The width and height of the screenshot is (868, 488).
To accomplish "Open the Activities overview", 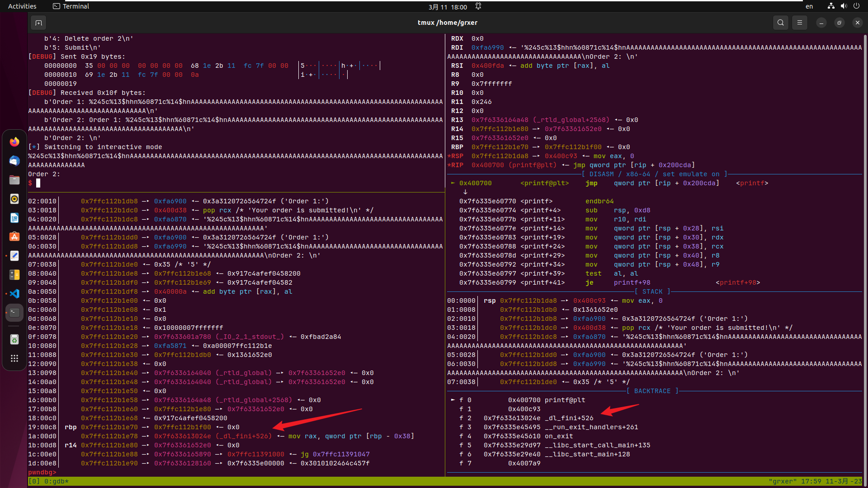I will pyautogui.click(x=22, y=6).
